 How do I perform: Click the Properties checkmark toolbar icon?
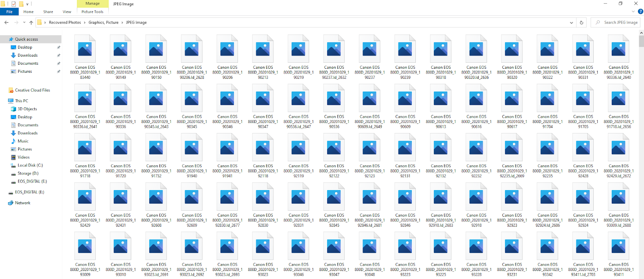coord(14,4)
